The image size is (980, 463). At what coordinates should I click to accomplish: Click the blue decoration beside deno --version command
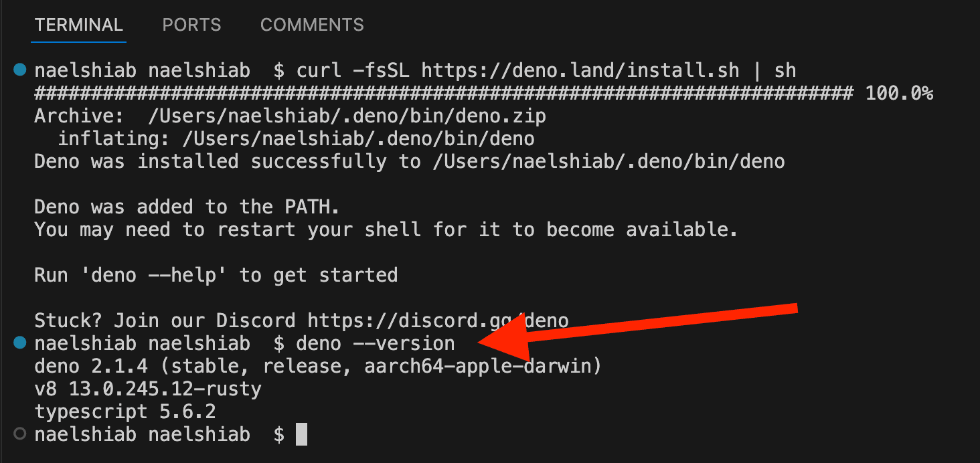19,343
